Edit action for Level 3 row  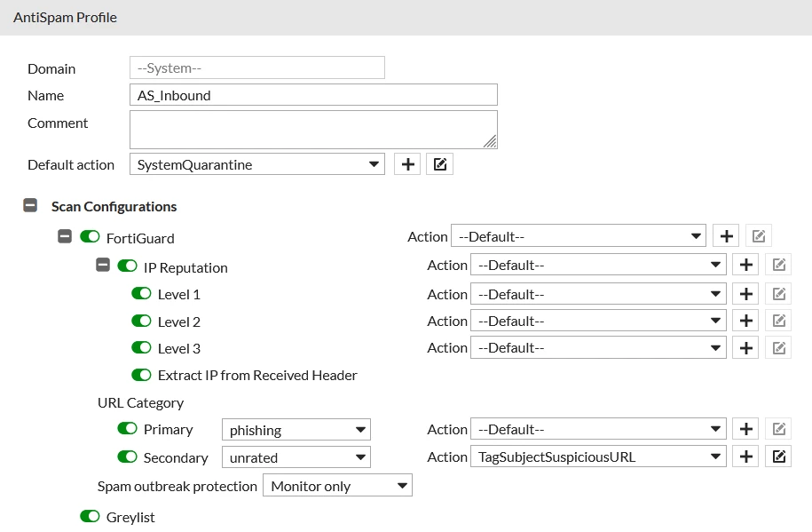[778, 347]
